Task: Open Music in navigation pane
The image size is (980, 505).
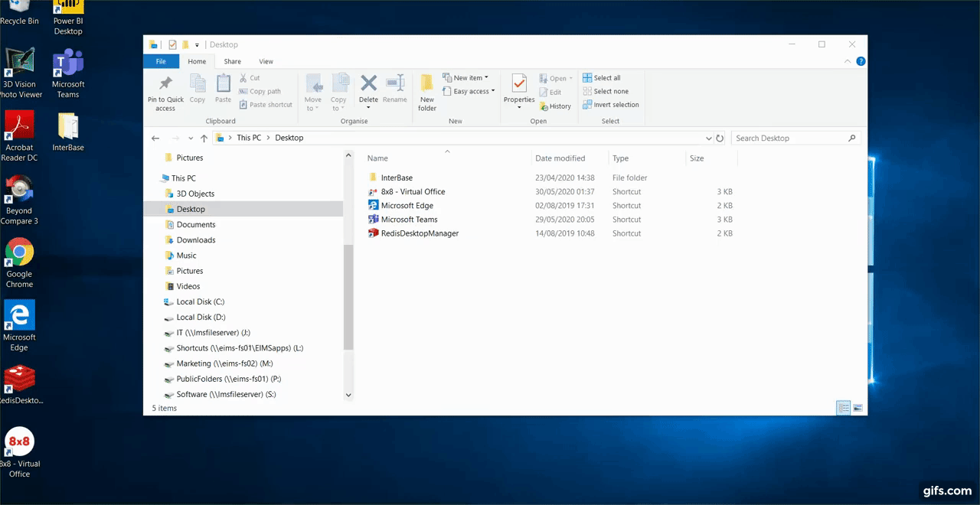Action: pyautogui.click(x=186, y=256)
